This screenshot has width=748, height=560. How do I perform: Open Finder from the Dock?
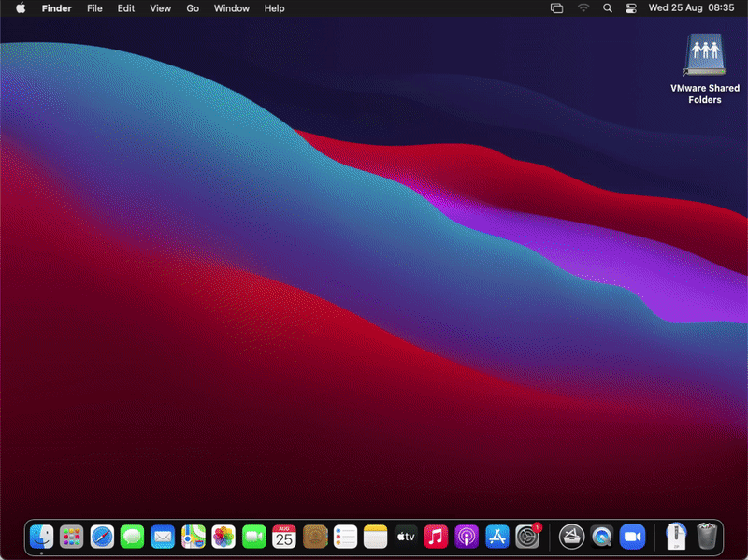click(42, 537)
